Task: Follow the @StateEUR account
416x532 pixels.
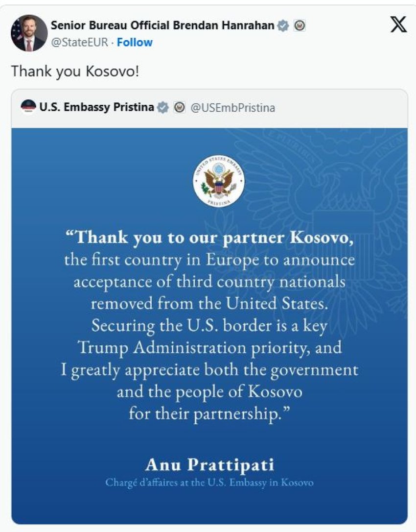Action: 135,42
